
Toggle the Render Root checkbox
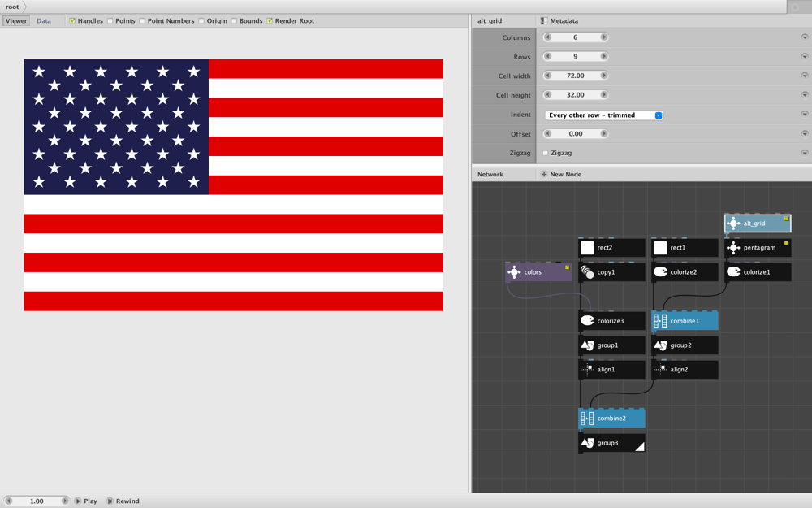(x=270, y=21)
